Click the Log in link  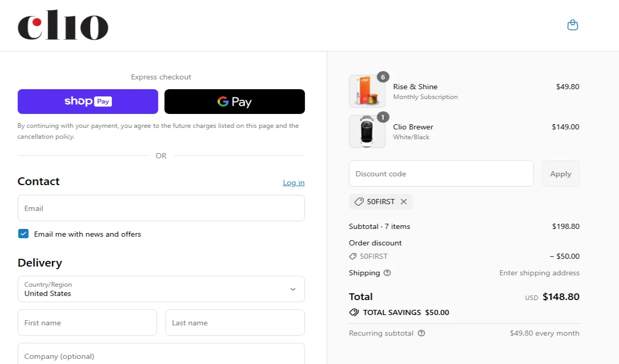coord(294,183)
